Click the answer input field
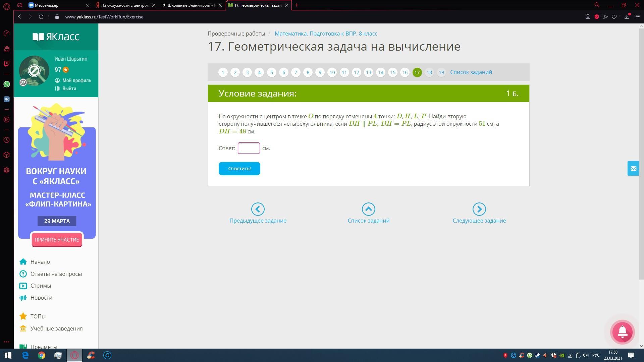Screen dimensions: 644x362 pos(249,148)
